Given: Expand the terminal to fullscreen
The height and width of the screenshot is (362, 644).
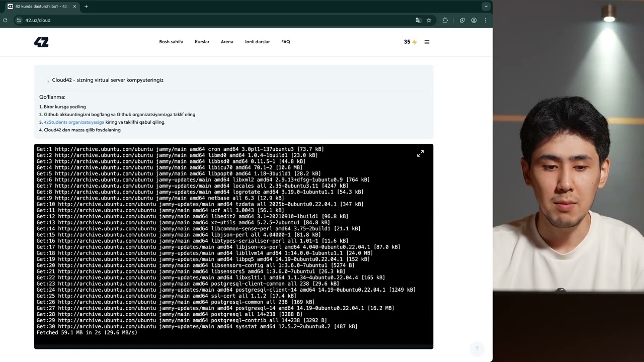Looking at the screenshot, I should point(420,153).
